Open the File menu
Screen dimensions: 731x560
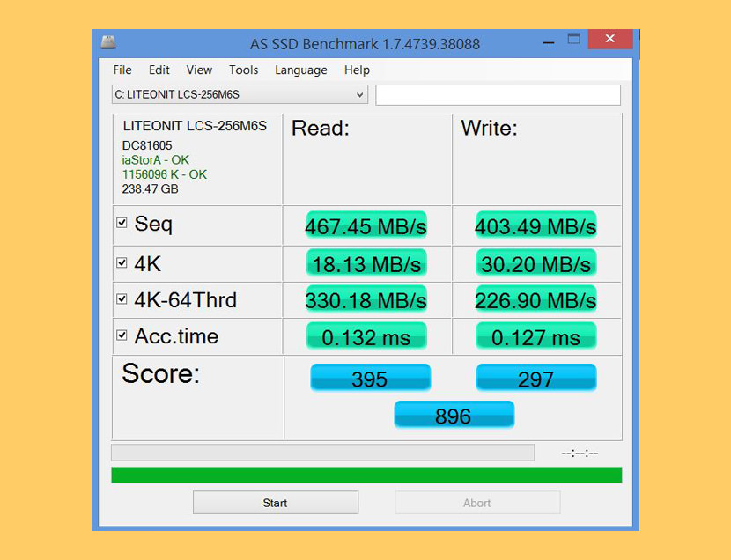(122, 70)
